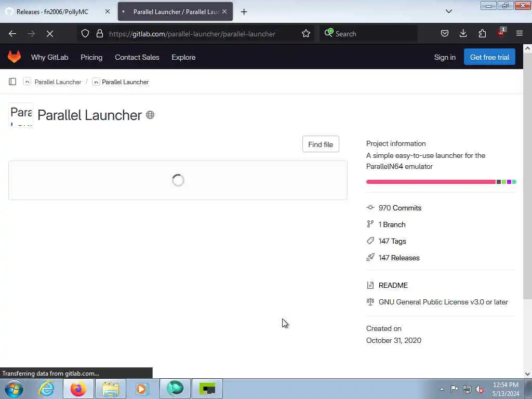Screen dimensions: 532x399
Task: Open the Explore menu item
Action: 183,57
